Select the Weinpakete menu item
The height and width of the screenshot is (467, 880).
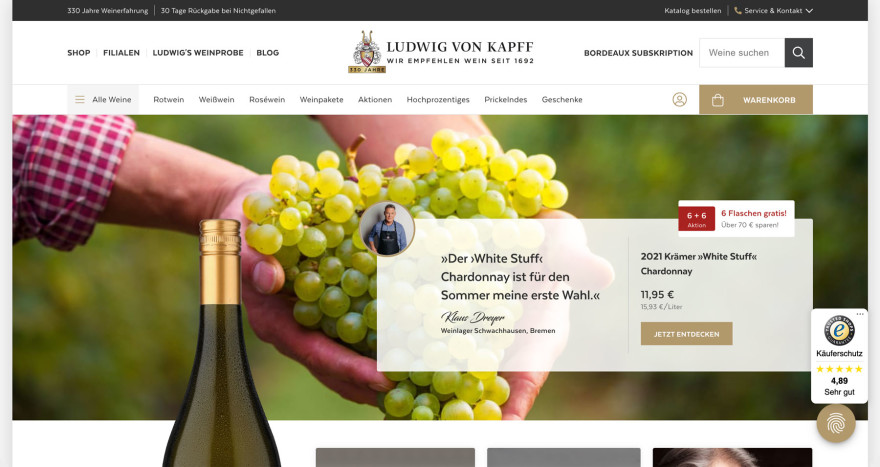(322, 99)
